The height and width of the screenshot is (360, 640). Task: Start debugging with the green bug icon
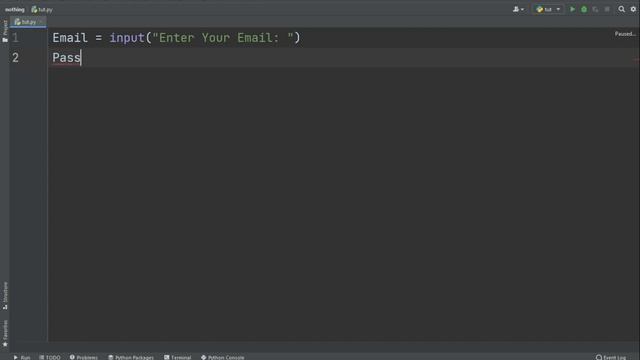point(584,9)
